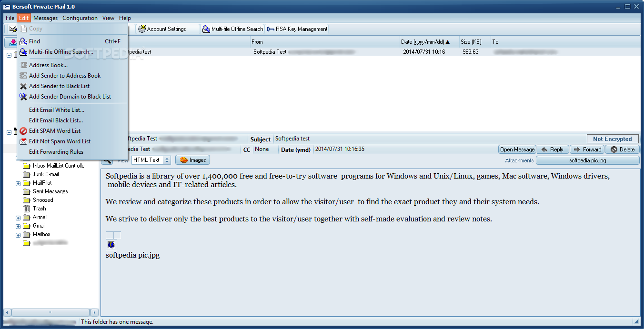Open RSA Key Management

tap(297, 29)
